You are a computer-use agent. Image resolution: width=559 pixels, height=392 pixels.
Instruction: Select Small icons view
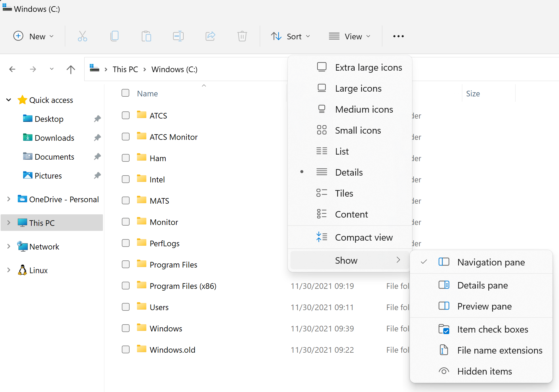point(350,130)
